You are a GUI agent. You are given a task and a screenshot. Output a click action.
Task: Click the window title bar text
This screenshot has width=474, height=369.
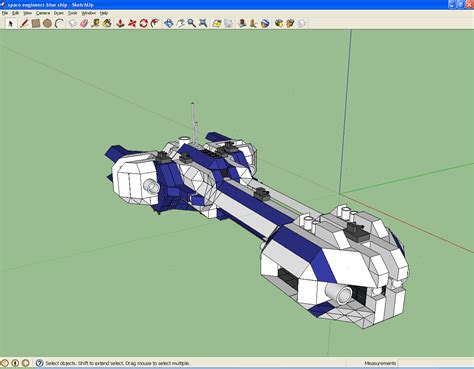[50, 5]
